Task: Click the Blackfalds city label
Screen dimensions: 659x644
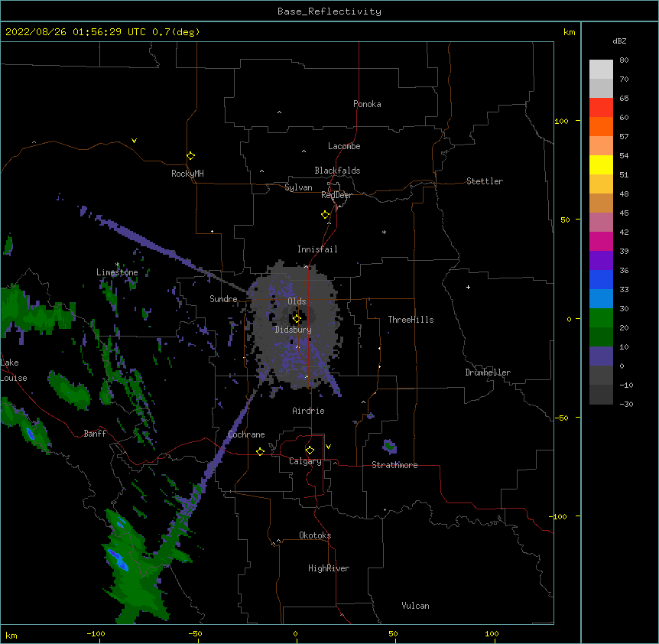Action: pyautogui.click(x=337, y=171)
